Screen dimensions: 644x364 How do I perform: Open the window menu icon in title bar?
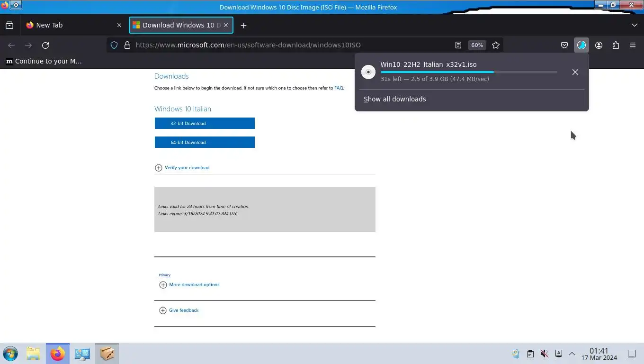click(x=5, y=5)
